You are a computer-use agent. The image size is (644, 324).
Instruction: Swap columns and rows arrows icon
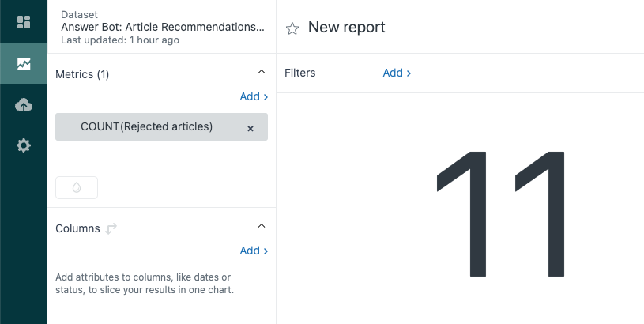point(111,228)
